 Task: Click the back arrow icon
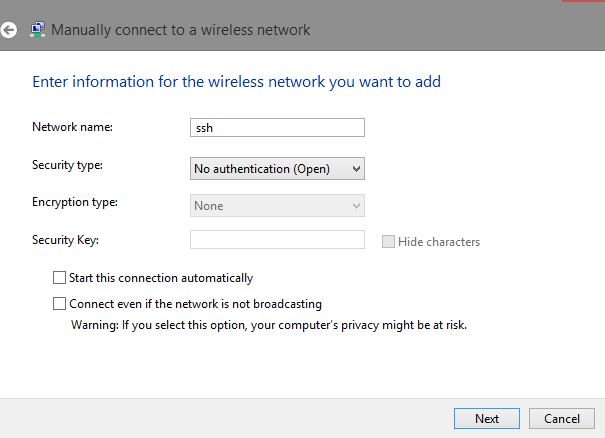click(9, 30)
